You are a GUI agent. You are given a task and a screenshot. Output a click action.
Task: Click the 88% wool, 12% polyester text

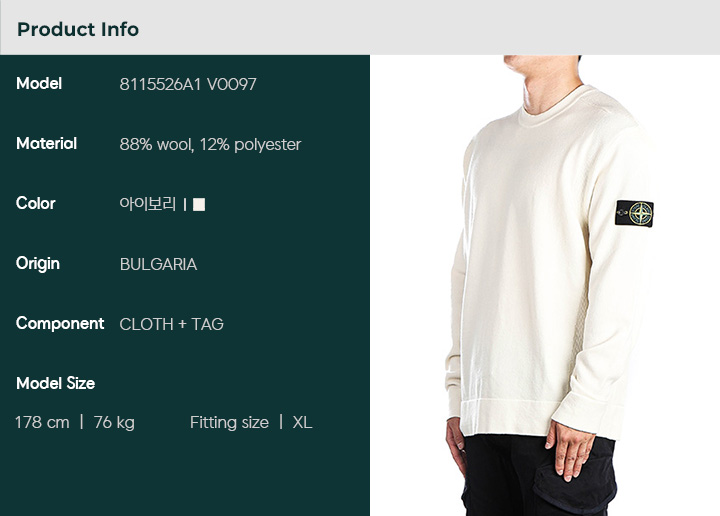click(210, 145)
